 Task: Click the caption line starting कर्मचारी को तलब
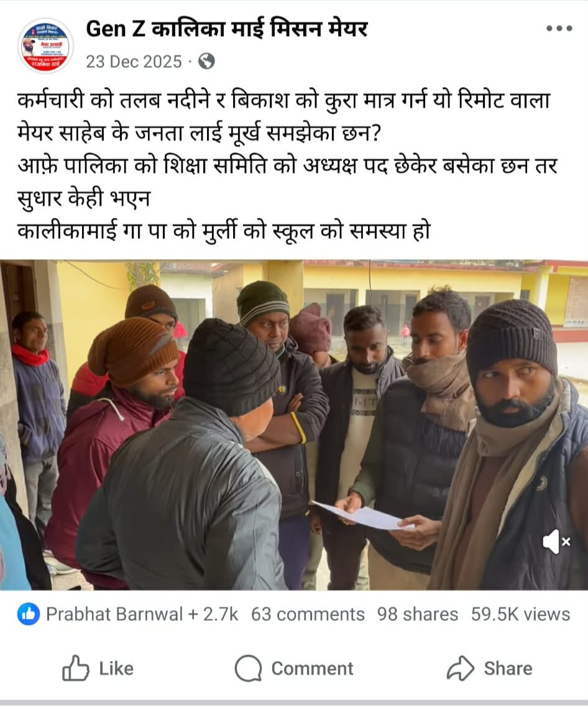283,101
